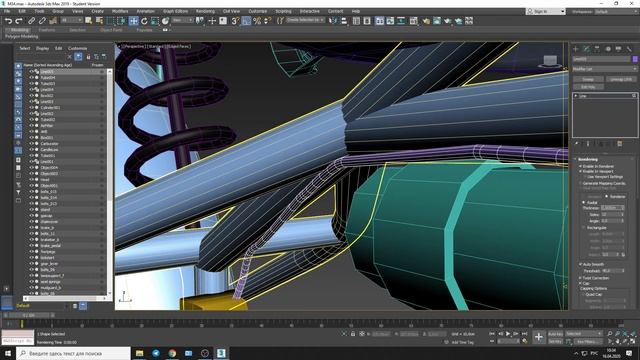The height and width of the screenshot is (360, 640).
Task: Open the Modifier List dropdown
Action: click(604, 69)
